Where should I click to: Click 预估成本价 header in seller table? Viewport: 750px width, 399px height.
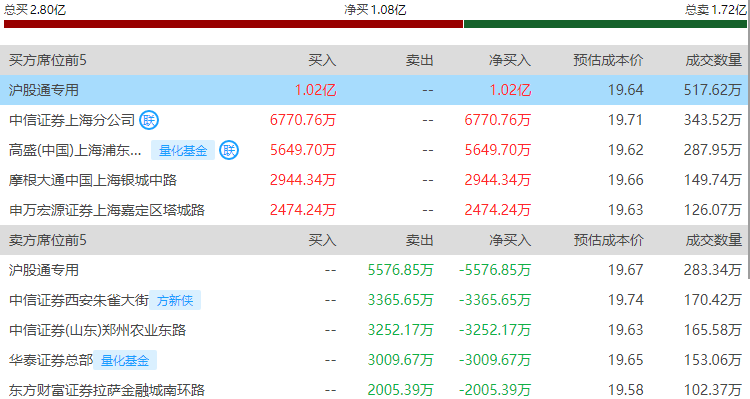click(x=608, y=240)
